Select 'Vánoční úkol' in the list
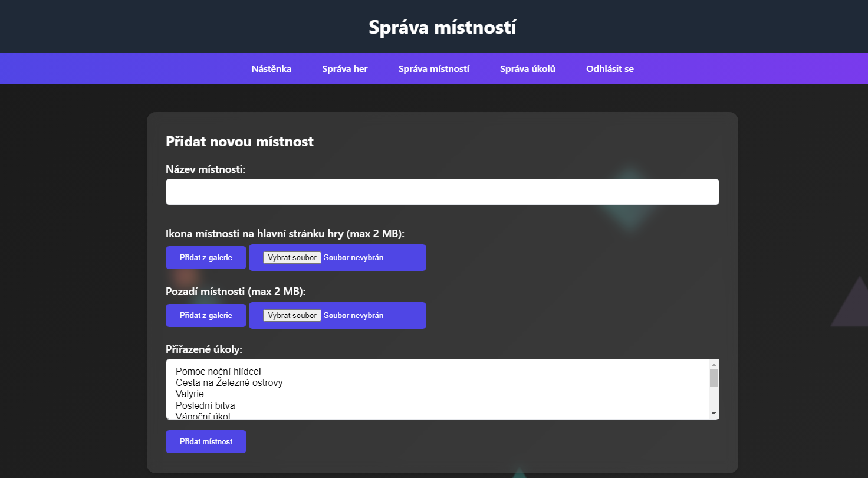868x478 pixels. coord(203,416)
